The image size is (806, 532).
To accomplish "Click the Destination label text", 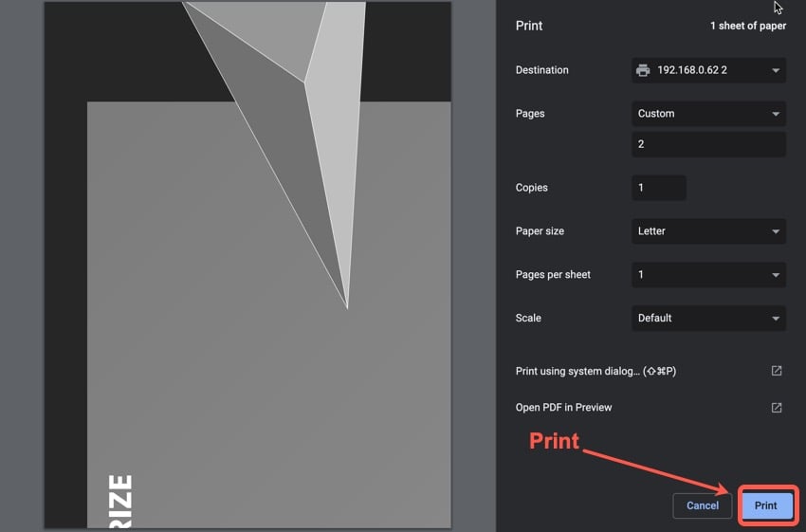I will [541, 70].
